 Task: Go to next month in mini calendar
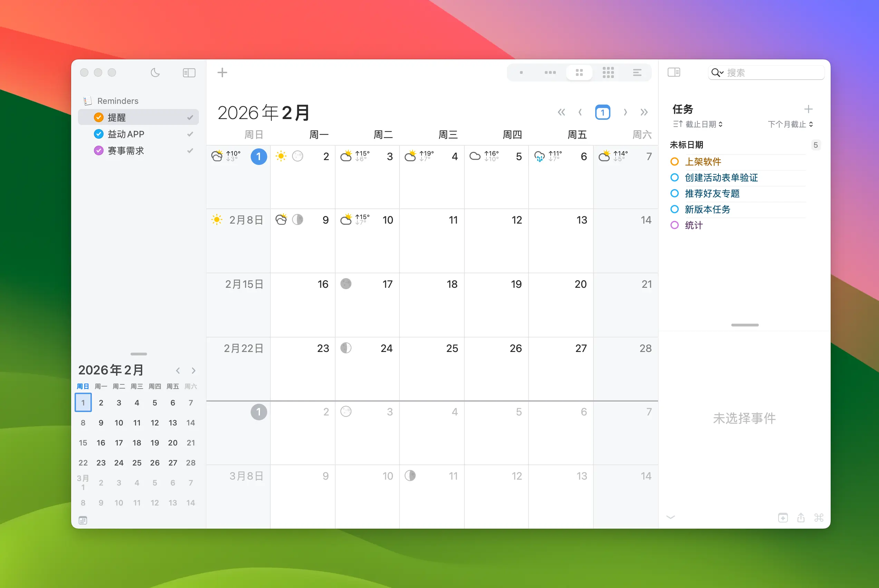[193, 371]
